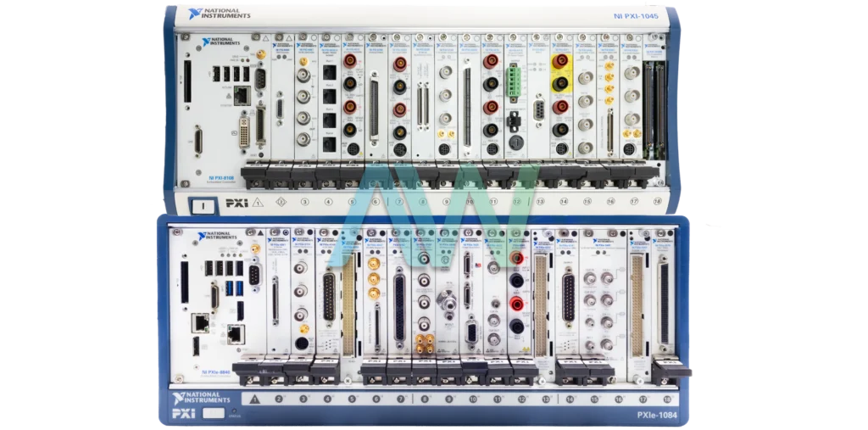Image resolution: width=868 pixels, height=430 pixels.
Task: Click the NI PXIe-8840 controller label
Action: coord(217,372)
